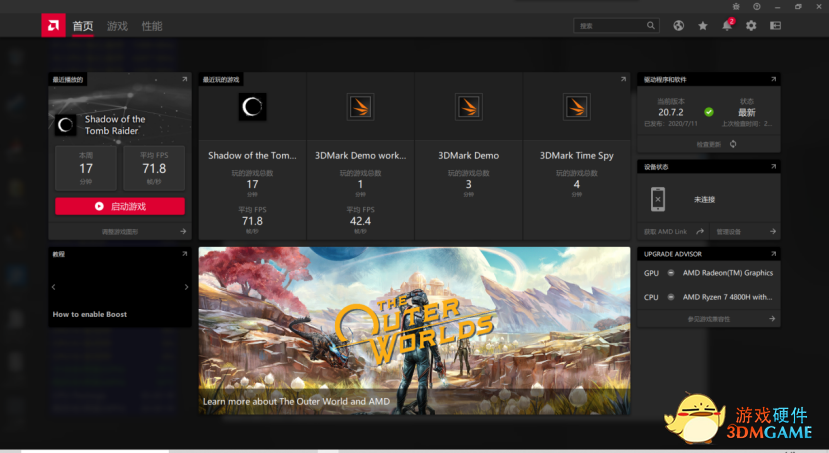Click the CPU status indicator icon

tap(671, 297)
